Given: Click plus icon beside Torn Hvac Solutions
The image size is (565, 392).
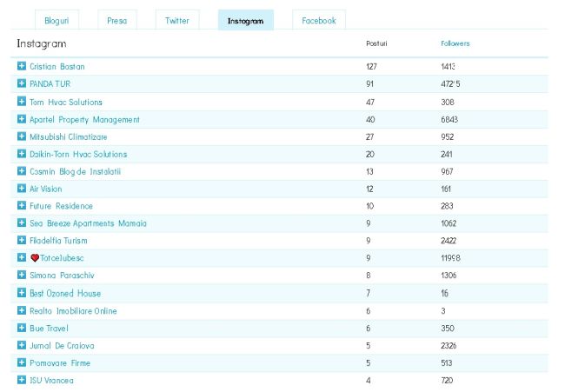Looking at the screenshot, I should click(22, 102).
